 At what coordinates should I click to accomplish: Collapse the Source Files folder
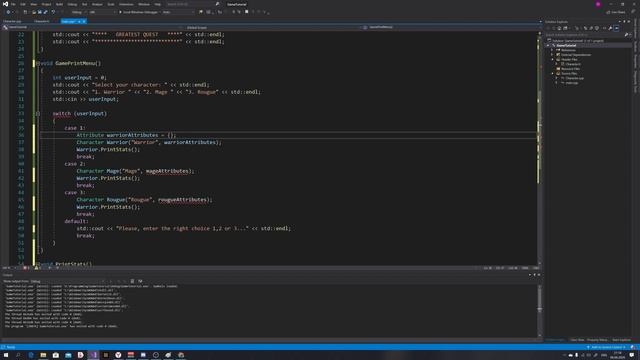[552, 73]
